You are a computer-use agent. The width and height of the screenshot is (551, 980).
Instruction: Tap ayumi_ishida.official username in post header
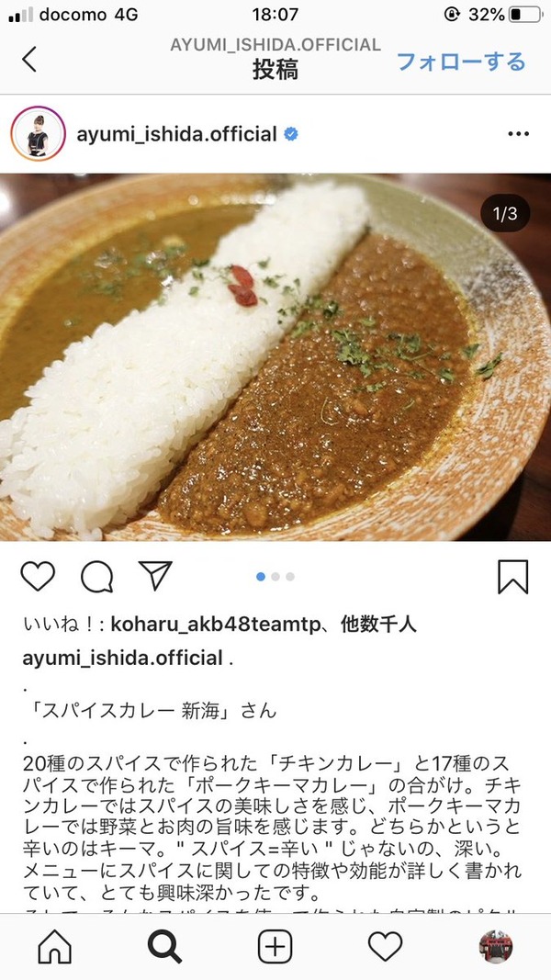177,134
